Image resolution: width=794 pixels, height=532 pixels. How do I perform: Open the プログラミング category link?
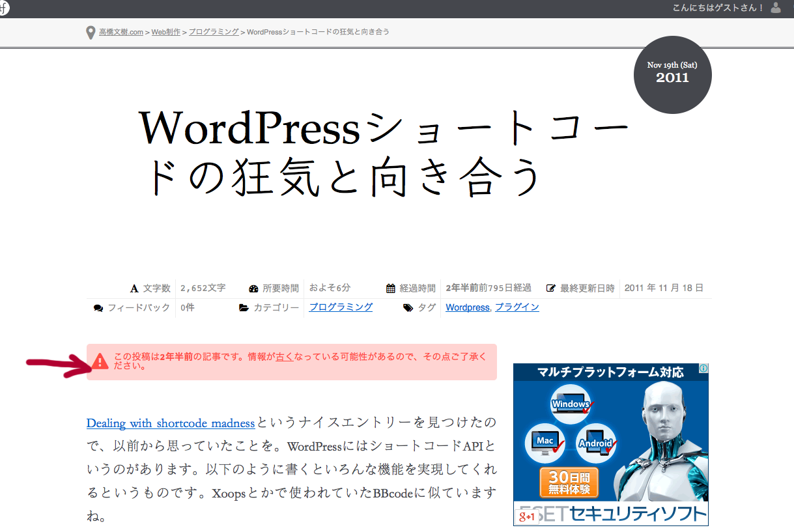(x=341, y=307)
